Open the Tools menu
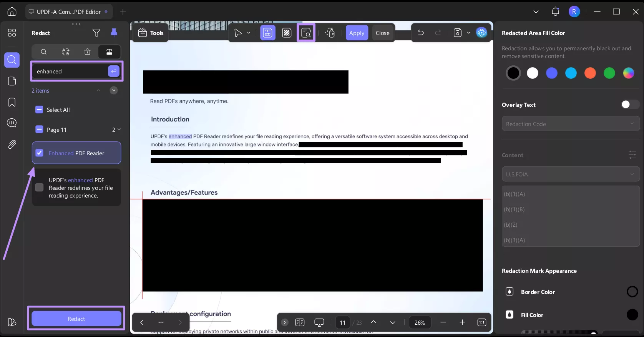644x337 pixels. (151, 33)
